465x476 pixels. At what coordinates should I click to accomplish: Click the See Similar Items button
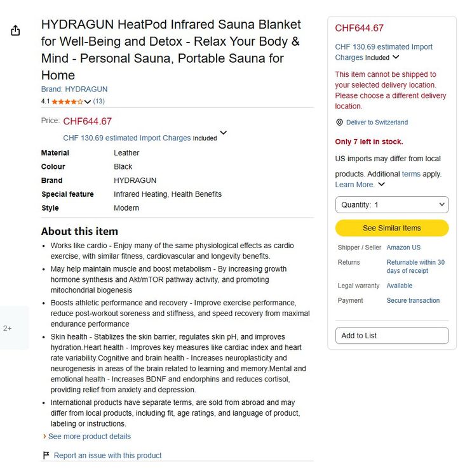[392, 228]
